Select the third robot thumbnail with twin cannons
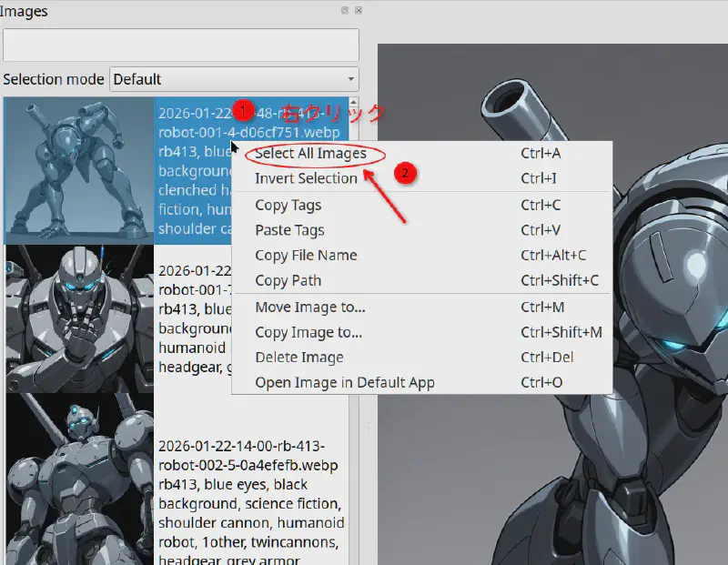Viewport: 728px width, 565px height. click(x=78, y=478)
